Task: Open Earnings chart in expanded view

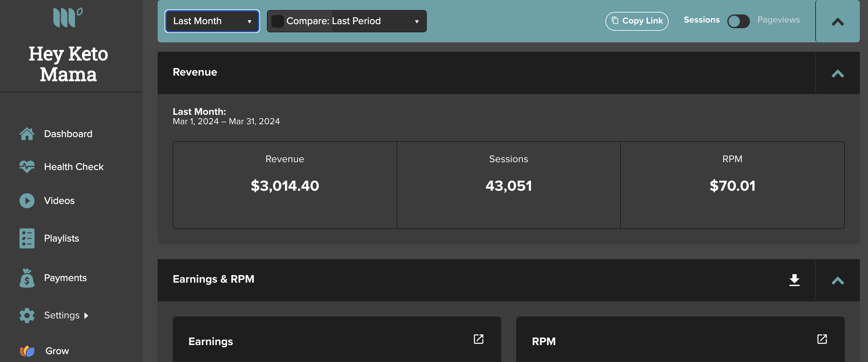Action: [479, 339]
